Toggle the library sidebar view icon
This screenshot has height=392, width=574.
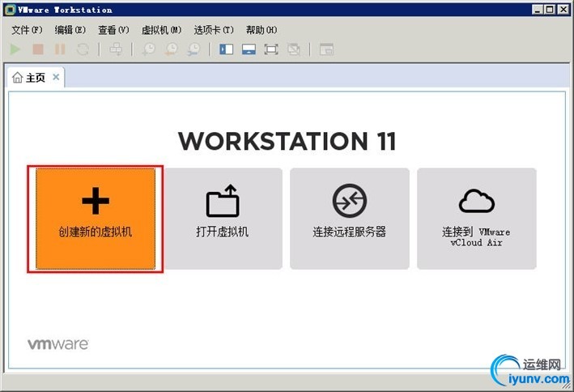pos(226,49)
